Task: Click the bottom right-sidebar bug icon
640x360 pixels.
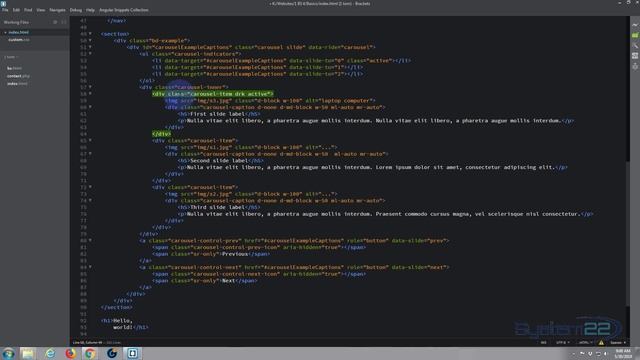Action: click(635, 66)
